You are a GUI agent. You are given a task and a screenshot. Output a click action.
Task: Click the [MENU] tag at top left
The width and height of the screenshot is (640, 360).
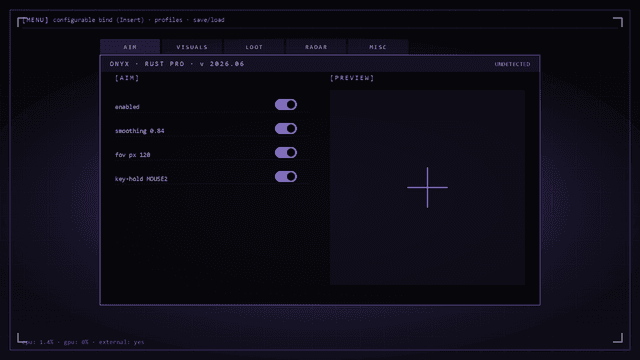[x=36, y=20]
